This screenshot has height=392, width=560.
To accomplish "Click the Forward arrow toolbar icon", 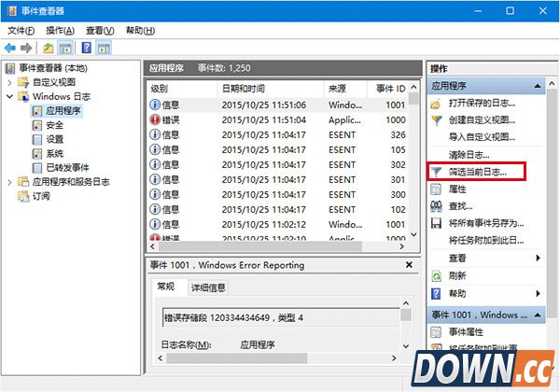I will [26, 48].
